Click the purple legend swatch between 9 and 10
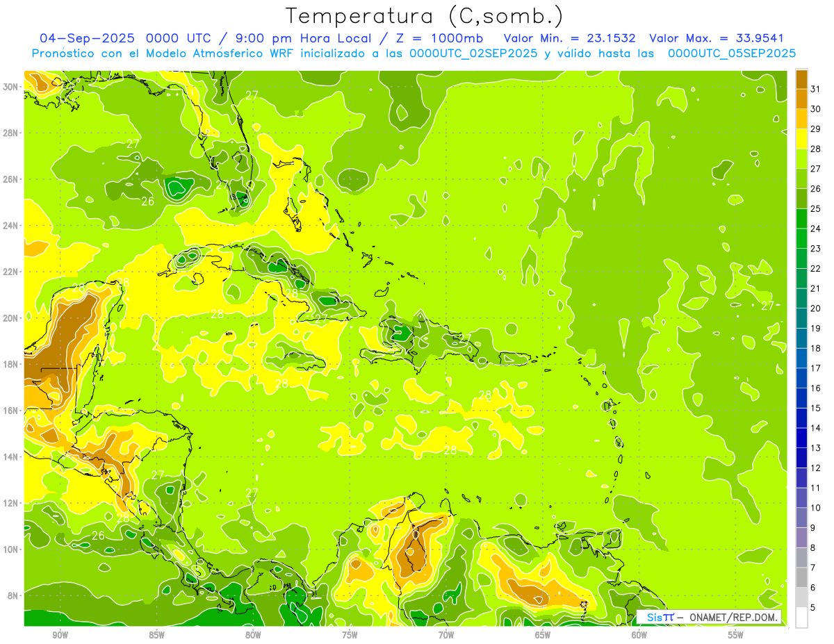Screen dimensions: 834x644 tap(801, 518)
